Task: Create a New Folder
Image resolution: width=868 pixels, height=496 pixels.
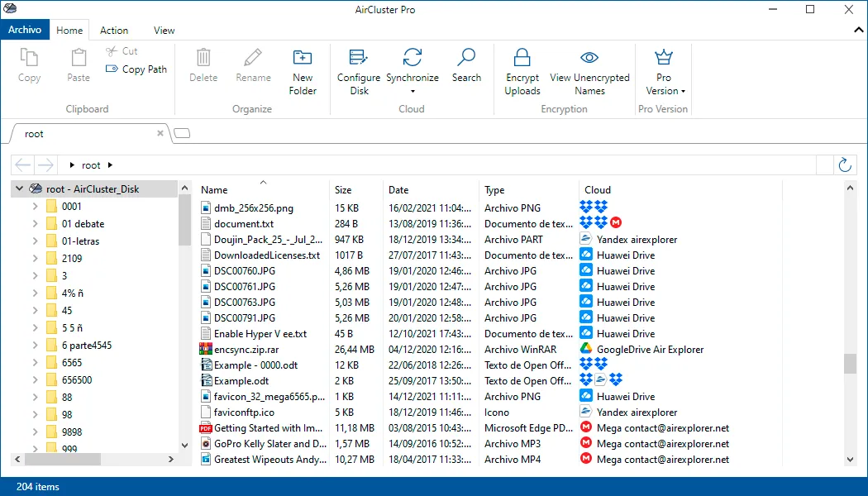Action: coord(303,72)
